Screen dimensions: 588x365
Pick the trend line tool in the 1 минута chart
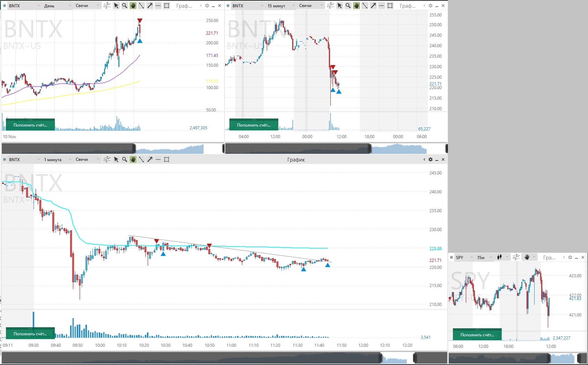click(141, 159)
